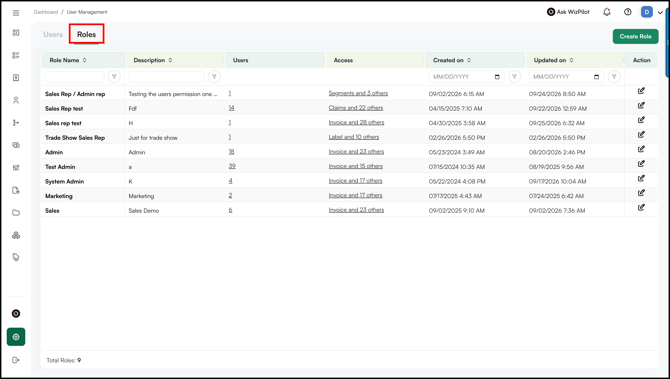The width and height of the screenshot is (670, 379).
Task: Click the 'Just for trade show' description
Action: click(153, 138)
